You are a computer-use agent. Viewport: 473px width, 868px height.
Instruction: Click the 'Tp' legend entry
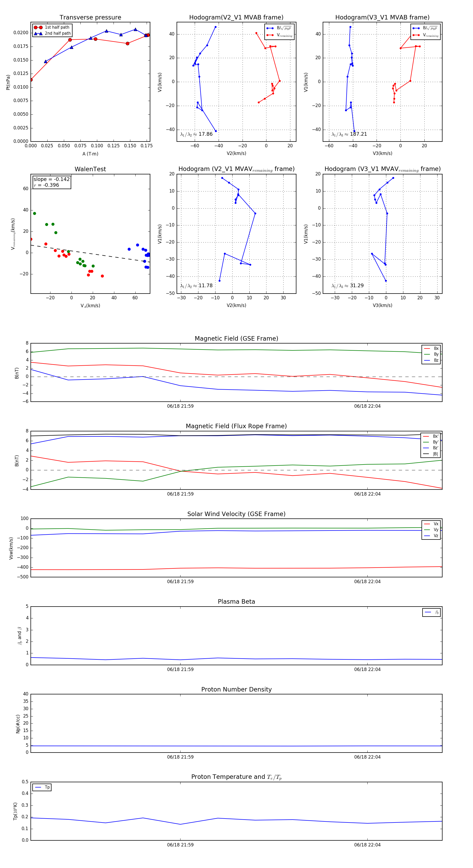(42, 787)
